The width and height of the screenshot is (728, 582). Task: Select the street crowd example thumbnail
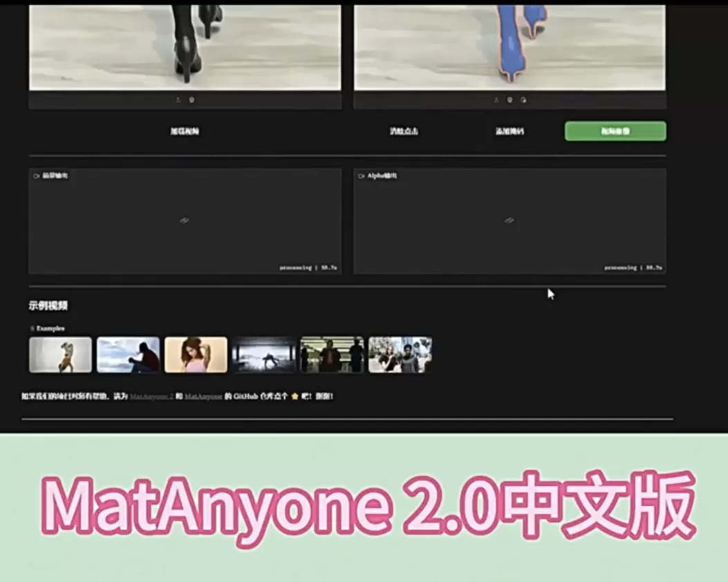pyautogui.click(x=400, y=355)
